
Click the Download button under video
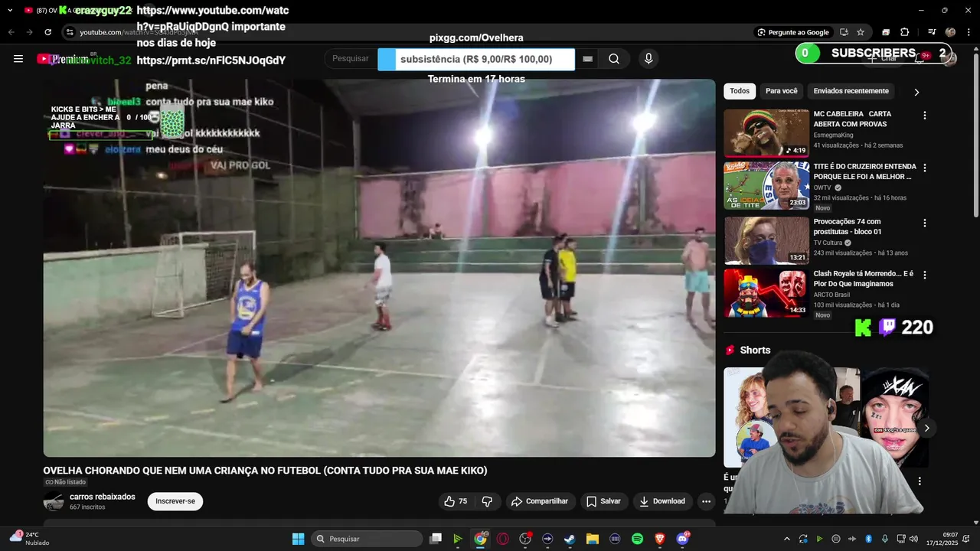click(663, 501)
